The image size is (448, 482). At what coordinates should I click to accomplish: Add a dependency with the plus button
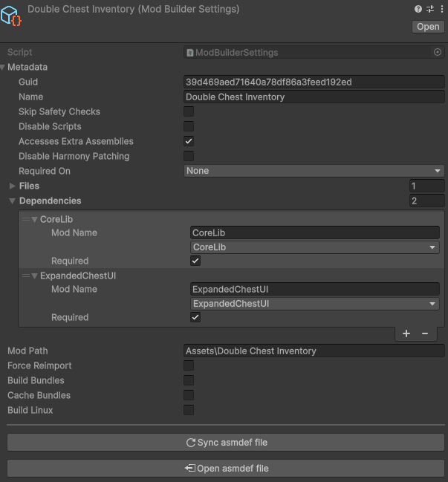coord(406,333)
